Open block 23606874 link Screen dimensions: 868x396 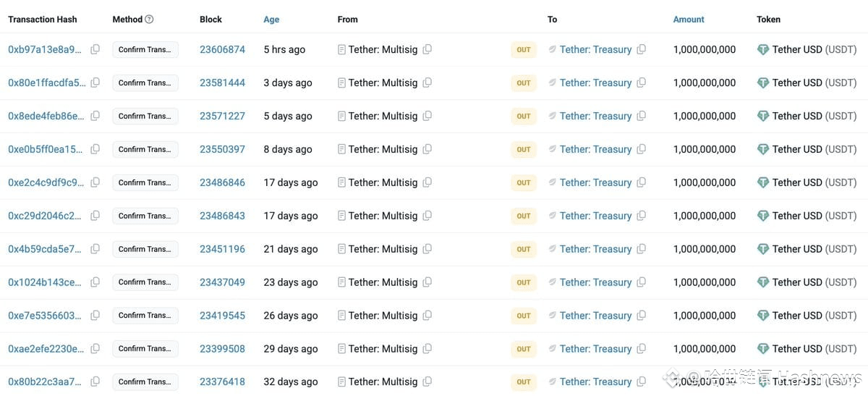pyautogui.click(x=222, y=49)
